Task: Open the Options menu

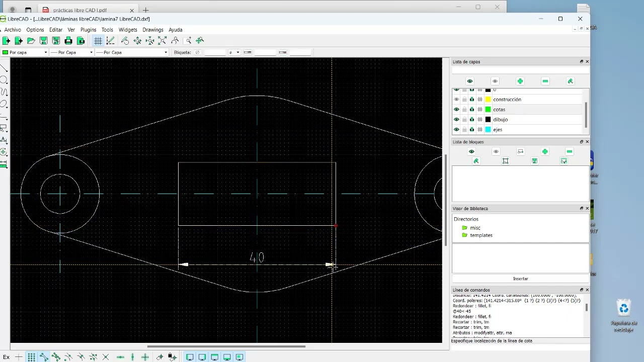Action: (x=35, y=30)
